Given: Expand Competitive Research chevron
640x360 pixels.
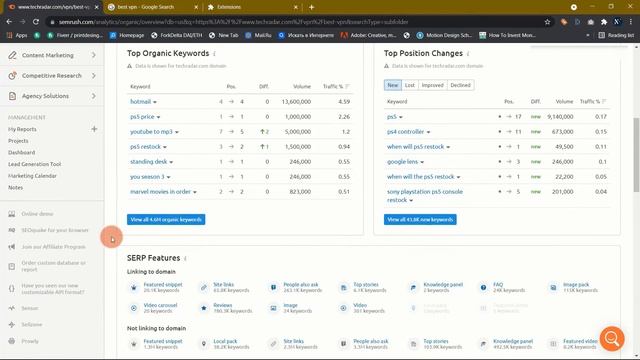Looking at the screenshot, I should (x=94, y=76).
